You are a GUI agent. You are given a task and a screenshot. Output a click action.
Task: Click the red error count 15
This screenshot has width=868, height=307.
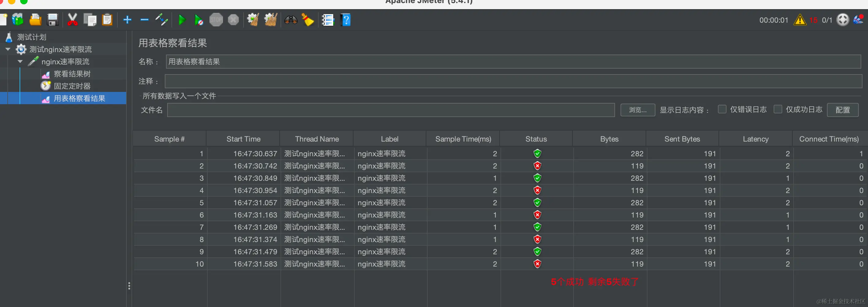point(813,20)
